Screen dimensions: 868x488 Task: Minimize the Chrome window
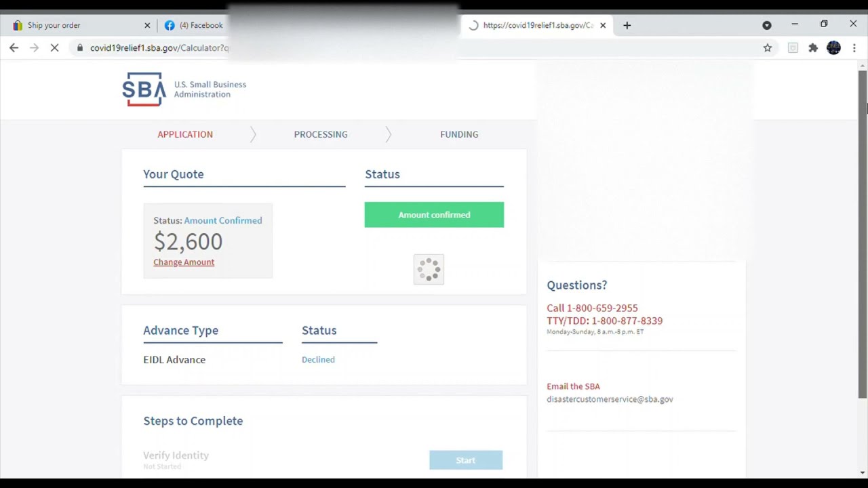point(795,24)
